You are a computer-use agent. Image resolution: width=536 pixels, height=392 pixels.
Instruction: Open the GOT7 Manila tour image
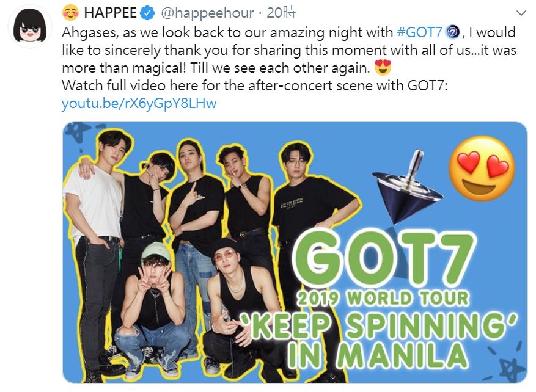295,252
